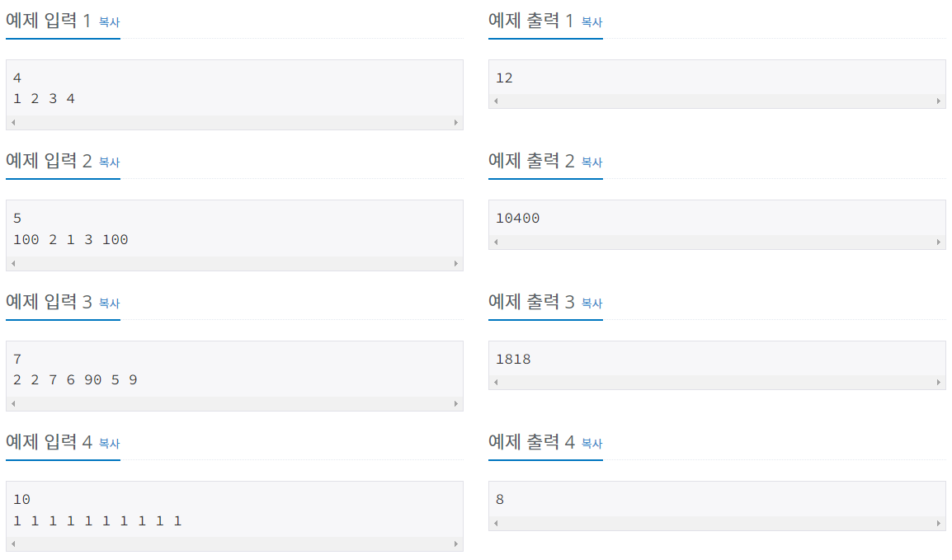Copy example output 1 via 복사 link
The height and width of the screenshot is (560, 952).
pos(592,21)
